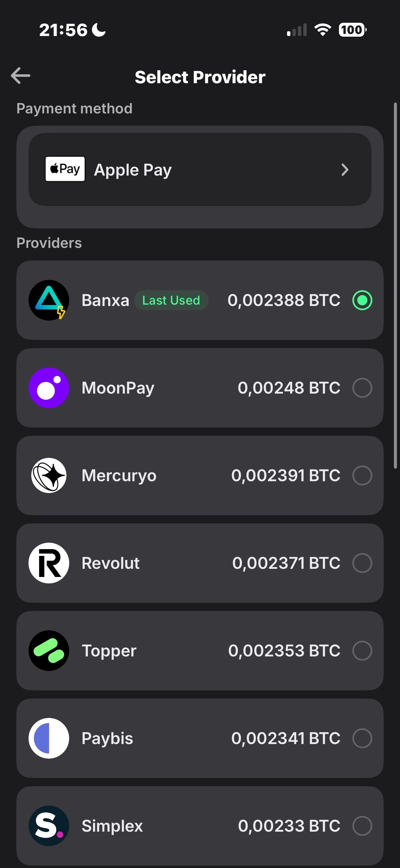Select the Mercuryo radio button
The image size is (400, 868).
click(x=362, y=475)
